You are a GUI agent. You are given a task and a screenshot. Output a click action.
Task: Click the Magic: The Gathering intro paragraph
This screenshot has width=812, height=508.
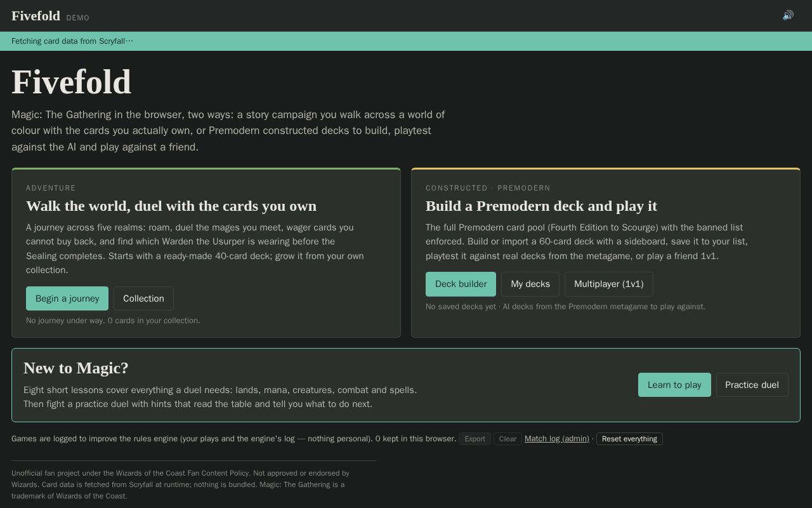click(x=228, y=131)
